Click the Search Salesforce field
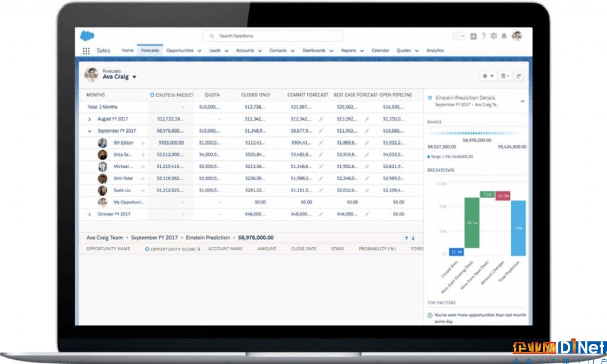The image size is (607, 364). (273, 36)
